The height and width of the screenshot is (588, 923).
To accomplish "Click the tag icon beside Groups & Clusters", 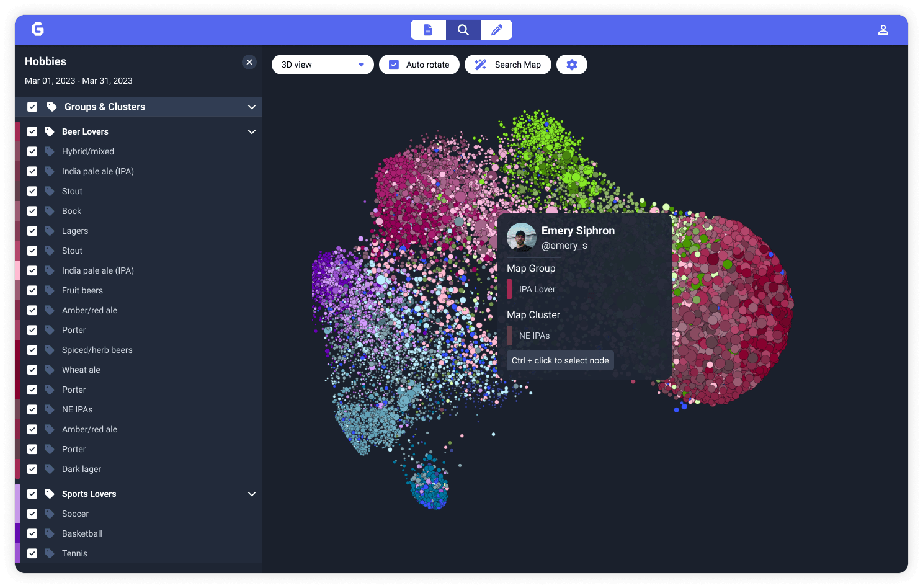I will 52,107.
